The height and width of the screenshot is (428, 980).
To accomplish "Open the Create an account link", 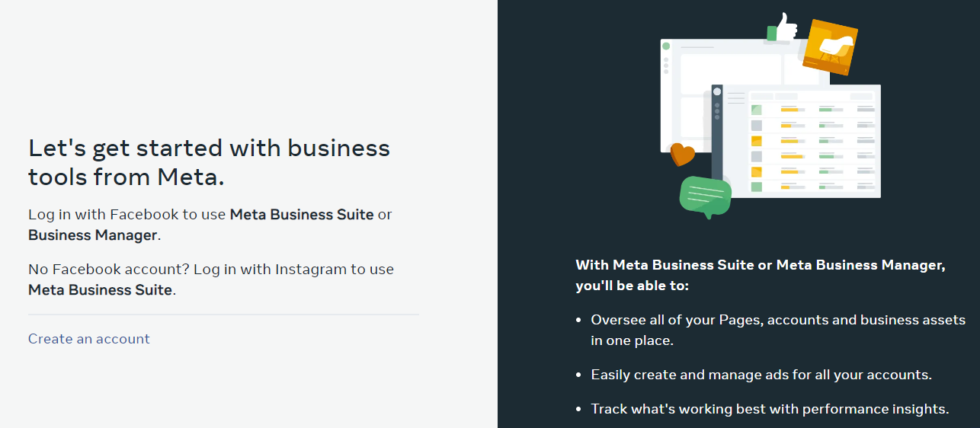I will pyautogui.click(x=89, y=339).
